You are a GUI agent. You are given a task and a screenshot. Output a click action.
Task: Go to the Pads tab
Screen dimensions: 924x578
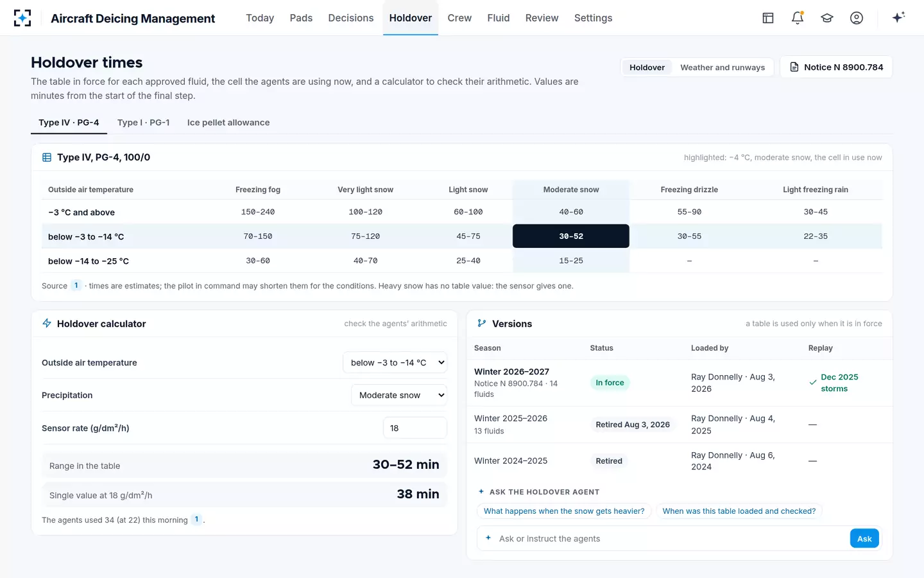(x=301, y=18)
